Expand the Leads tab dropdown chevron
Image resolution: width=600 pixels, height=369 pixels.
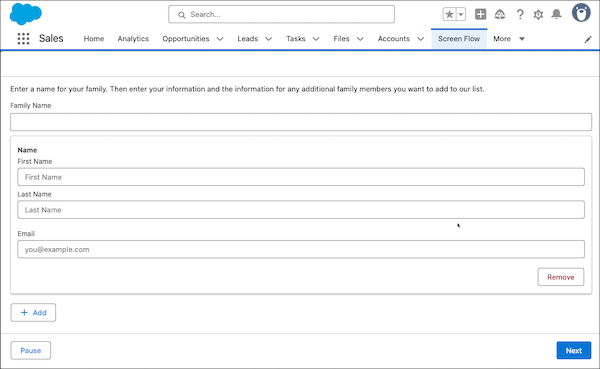click(x=269, y=39)
